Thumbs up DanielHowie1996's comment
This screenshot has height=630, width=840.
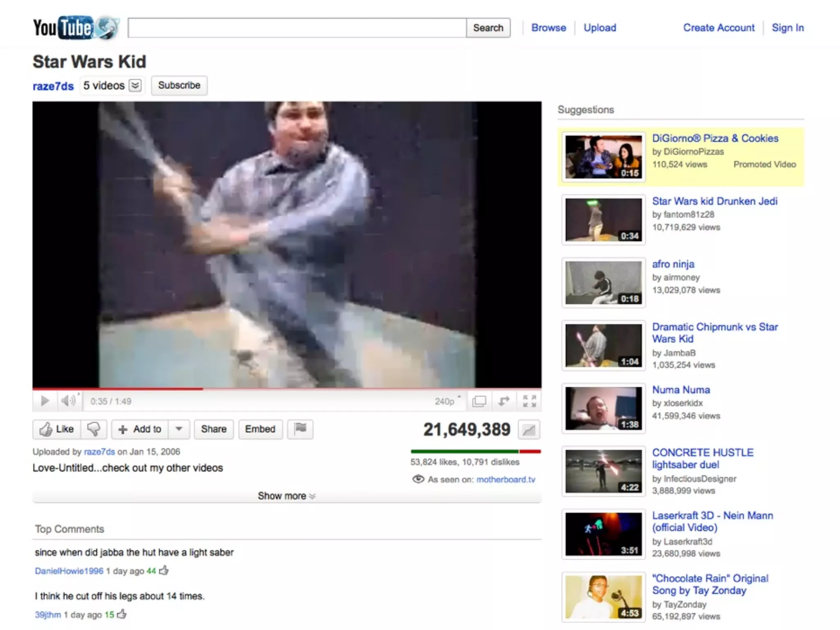click(x=164, y=571)
